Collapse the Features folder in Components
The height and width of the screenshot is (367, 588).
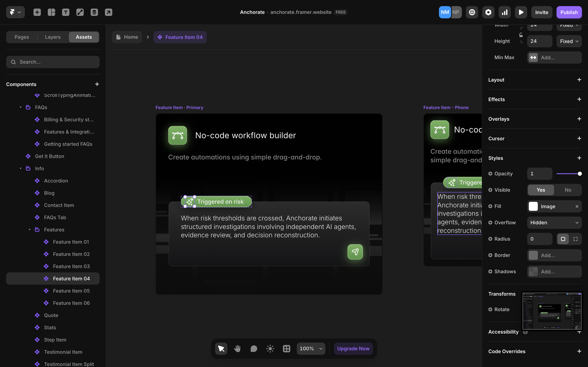30,229
